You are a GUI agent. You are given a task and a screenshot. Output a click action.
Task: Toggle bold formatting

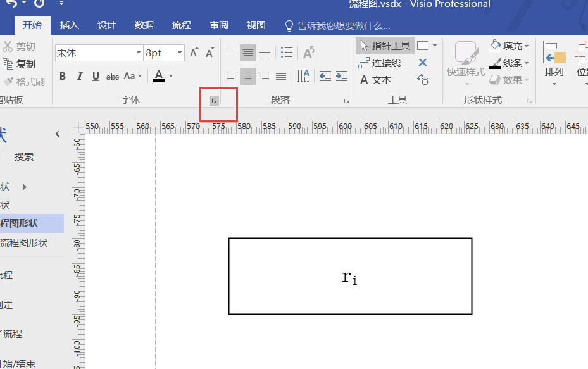[62, 75]
